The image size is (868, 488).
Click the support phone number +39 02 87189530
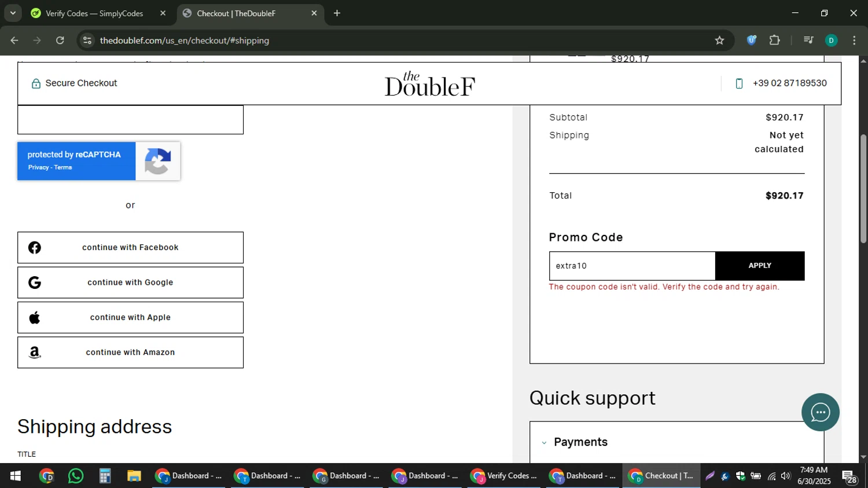[789, 83]
